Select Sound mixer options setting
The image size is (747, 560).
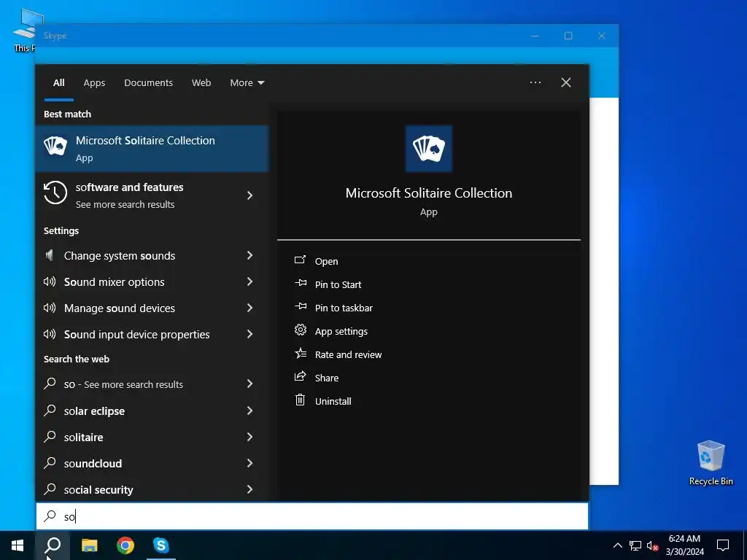[152, 282]
